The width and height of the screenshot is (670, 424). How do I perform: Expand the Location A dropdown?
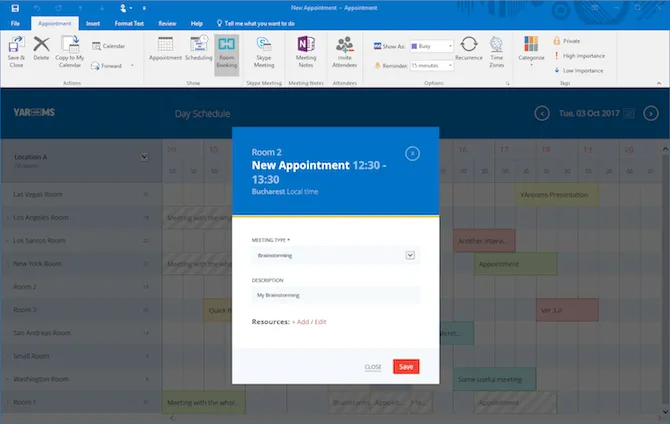click(144, 157)
